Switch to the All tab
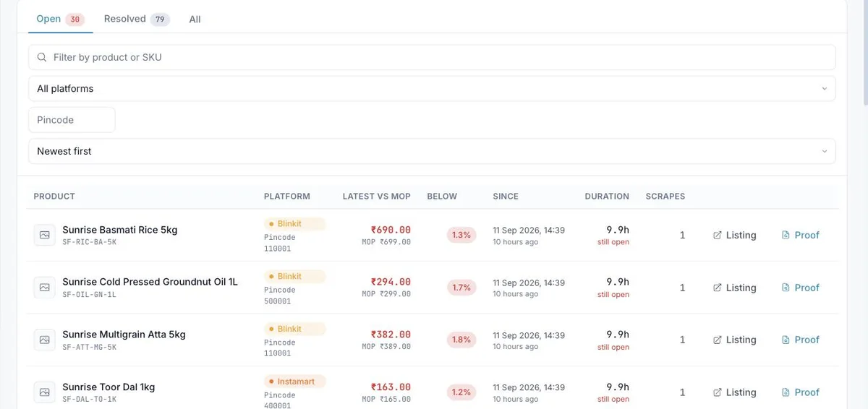The width and height of the screenshot is (868, 409). [195, 20]
